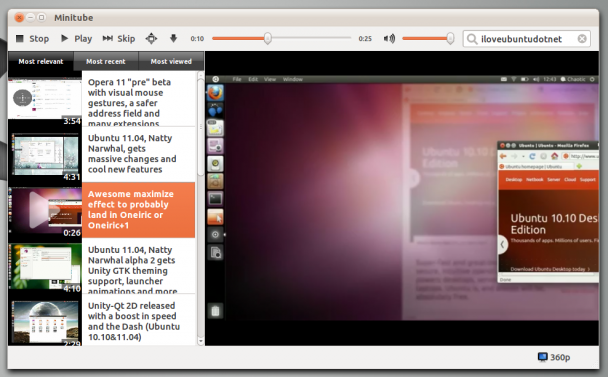608x377 pixels.
Task: Skip to the next video
Action: 119,39
